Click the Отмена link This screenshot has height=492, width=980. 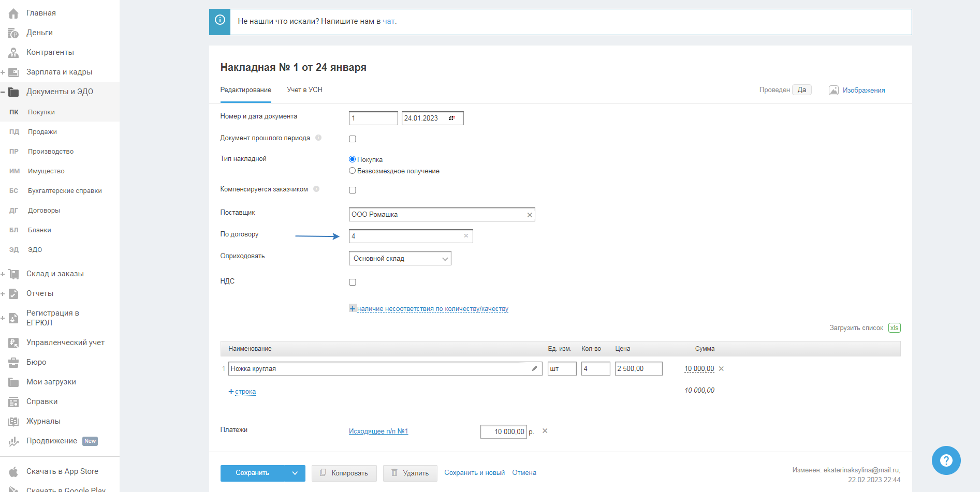click(x=524, y=473)
